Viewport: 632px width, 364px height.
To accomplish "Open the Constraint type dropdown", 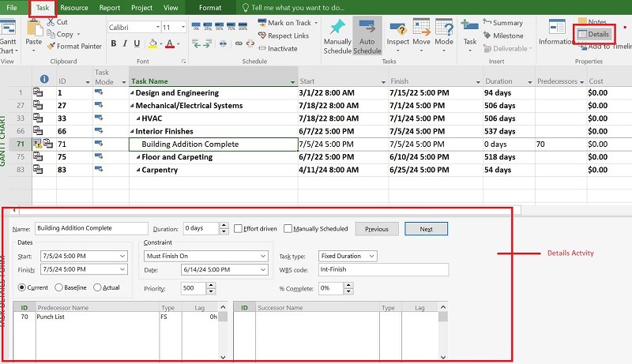I will tap(206, 256).
